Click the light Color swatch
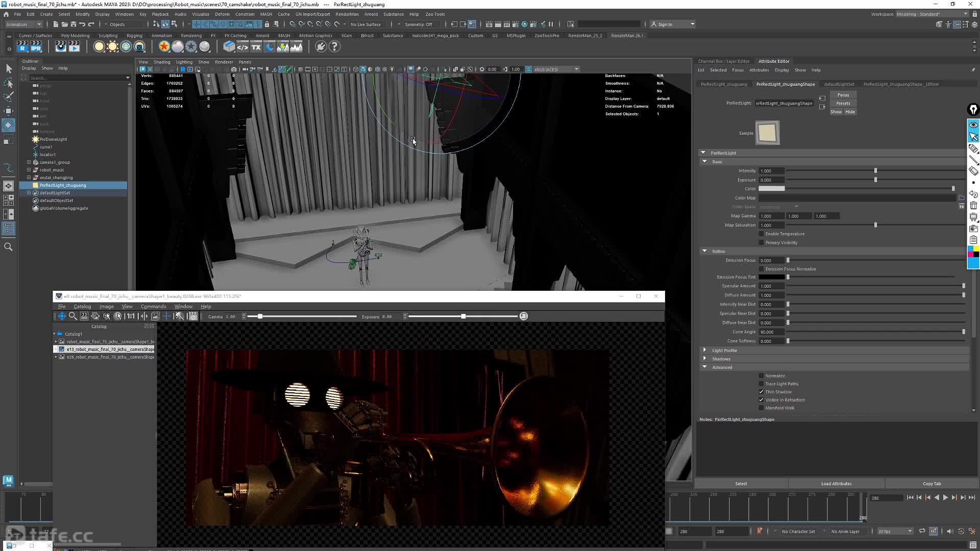Viewport: 980px width, 551px height. pyautogui.click(x=772, y=189)
